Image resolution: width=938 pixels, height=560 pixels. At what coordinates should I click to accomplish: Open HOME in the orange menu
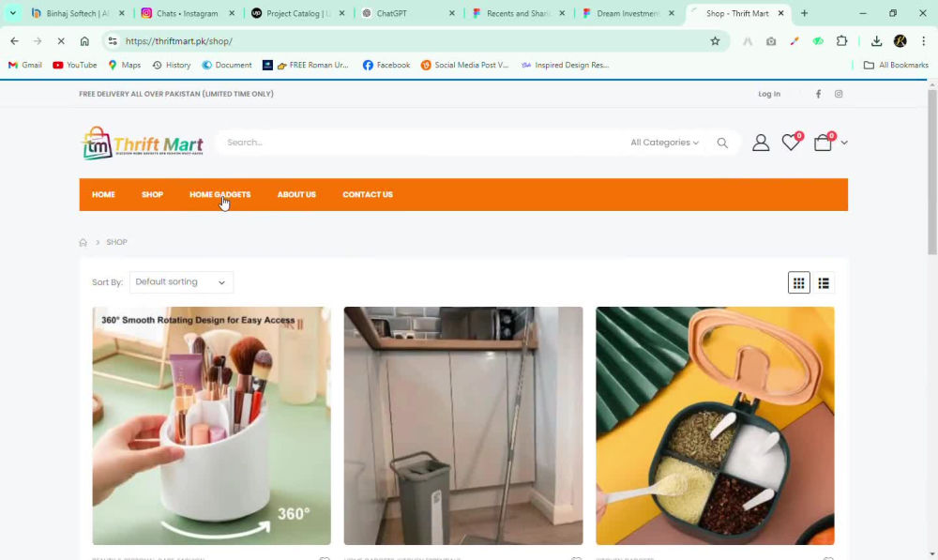click(x=103, y=194)
